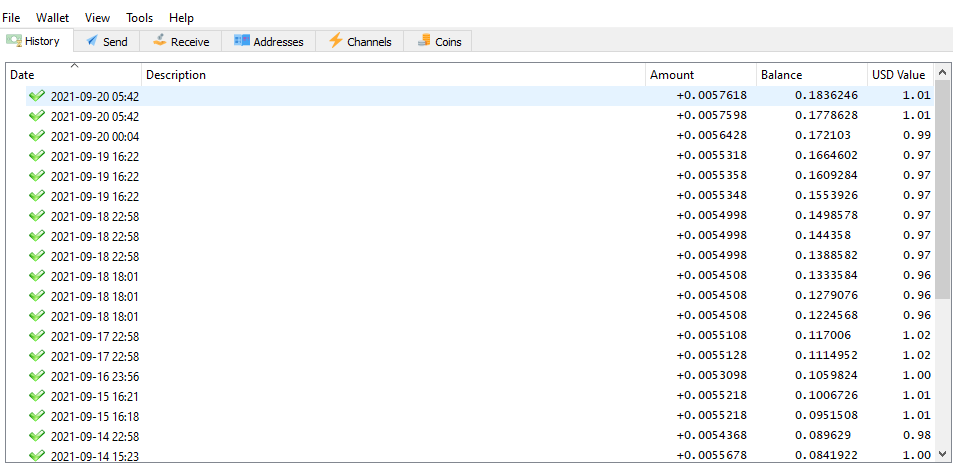Sort by the Date column header
This screenshot has height=467, width=953.
(74, 75)
